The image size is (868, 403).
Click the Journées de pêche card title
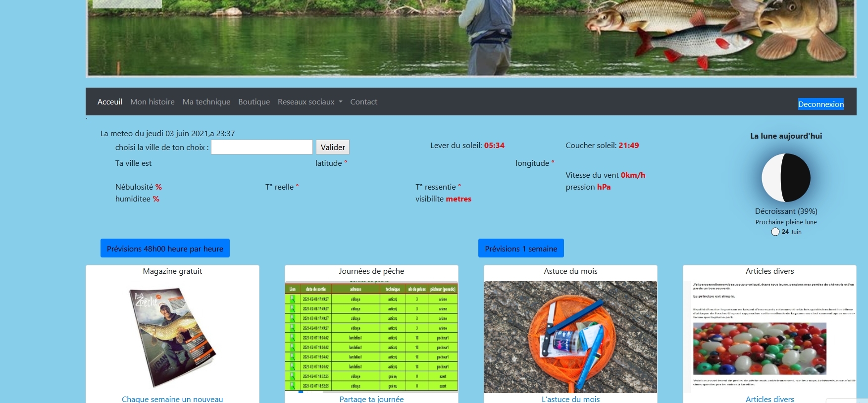pos(371,271)
